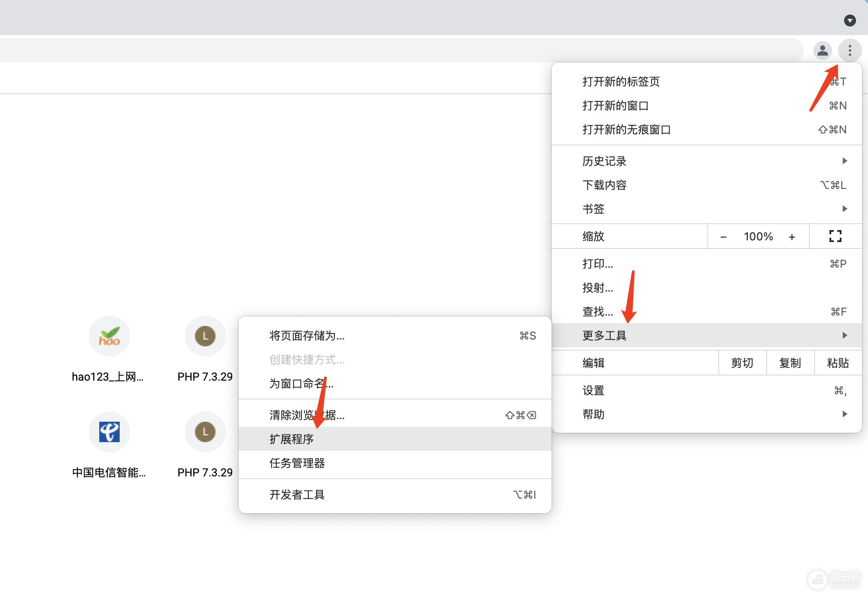
Task: Open the profile avatar icon
Action: [x=822, y=51]
